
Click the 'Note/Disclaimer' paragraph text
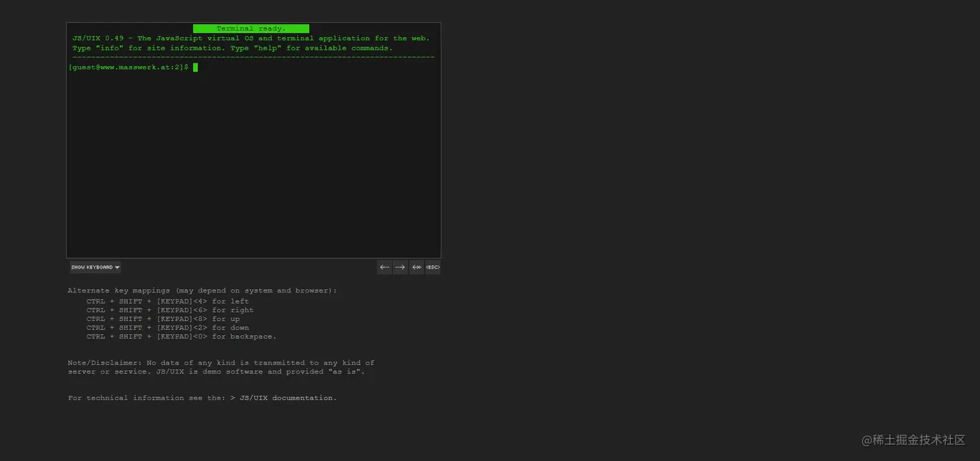[221, 367]
